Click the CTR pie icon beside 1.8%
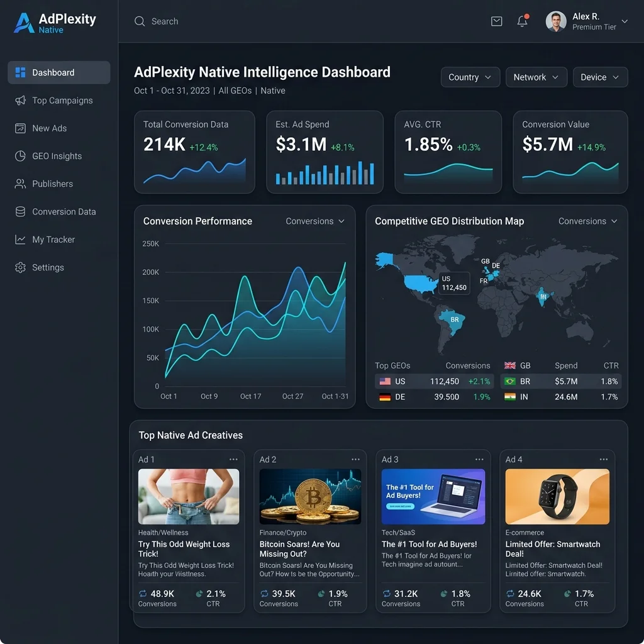Image resolution: width=644 pixels, height=644 pixels. pos(444,594)
